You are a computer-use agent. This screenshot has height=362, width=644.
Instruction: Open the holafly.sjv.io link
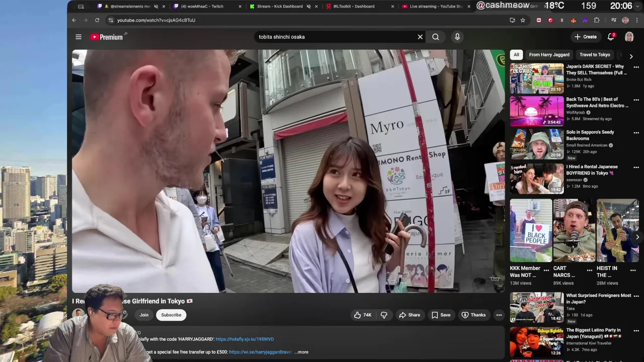[245, 339]
